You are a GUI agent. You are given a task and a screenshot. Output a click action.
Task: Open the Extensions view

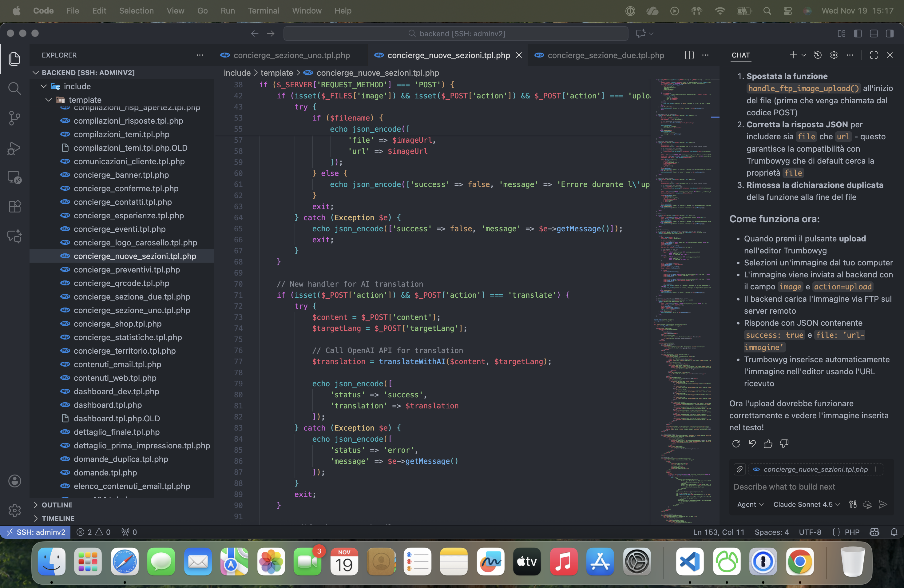pyautogui.click(x=14, y=207)
